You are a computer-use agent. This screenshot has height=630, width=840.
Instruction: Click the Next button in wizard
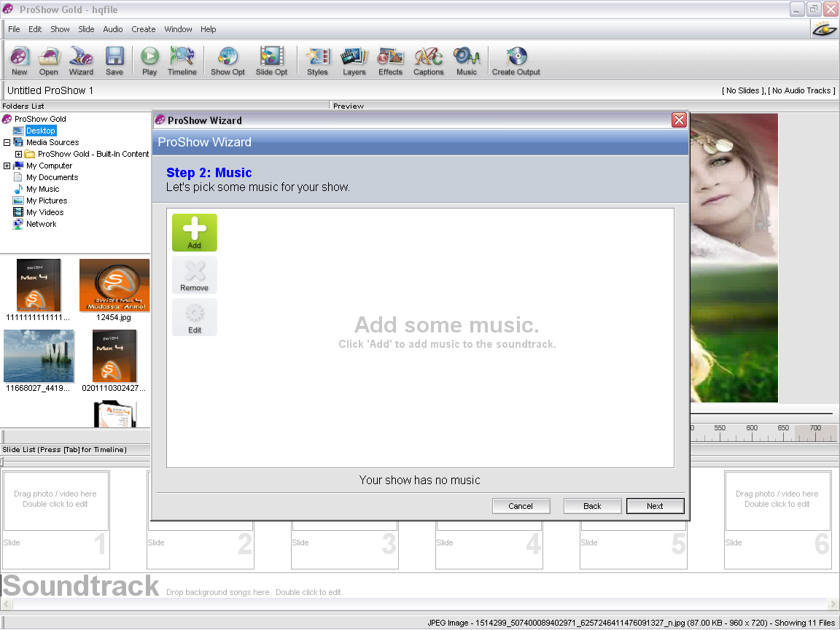656,506
